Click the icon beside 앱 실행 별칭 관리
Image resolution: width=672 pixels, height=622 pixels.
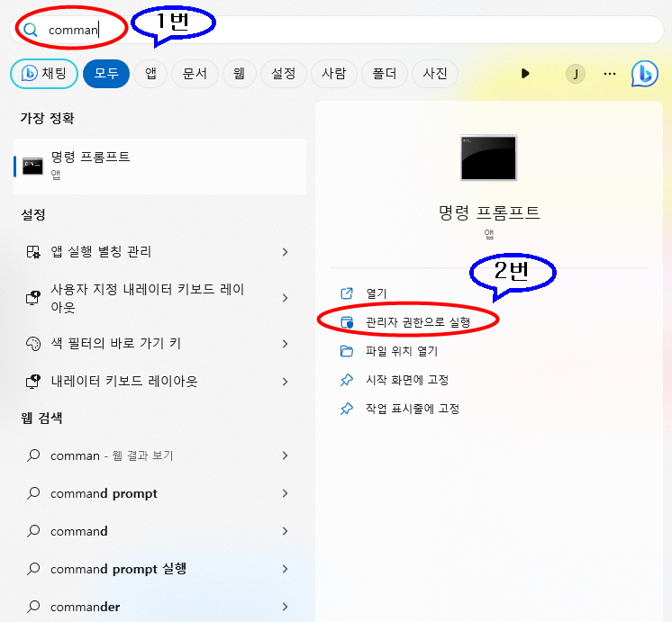pos(33,252)
